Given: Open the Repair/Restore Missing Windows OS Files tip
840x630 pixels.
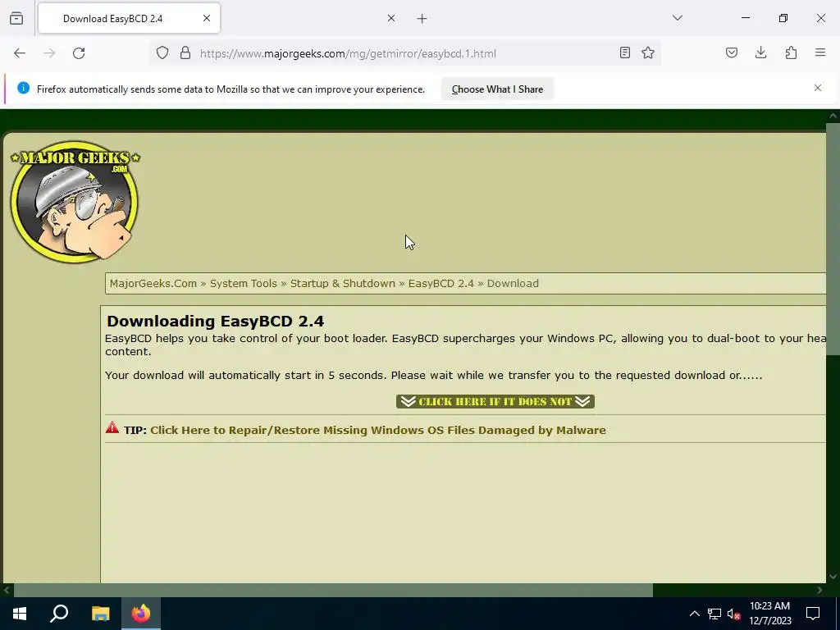Looking at the screenshot, I should click(378, 430).
